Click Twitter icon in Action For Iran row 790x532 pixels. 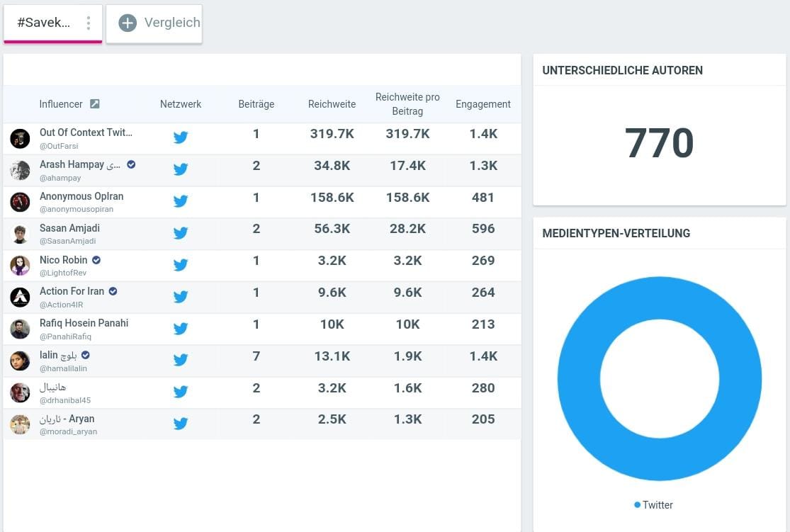[181, 296]
